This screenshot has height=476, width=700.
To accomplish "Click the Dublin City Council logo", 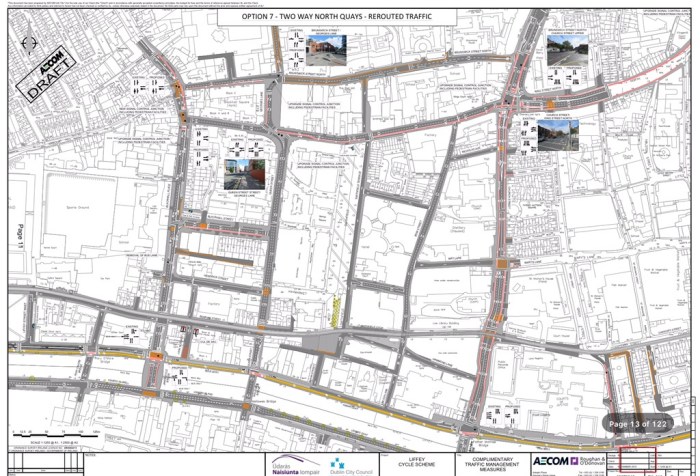I will click(346, 464).
